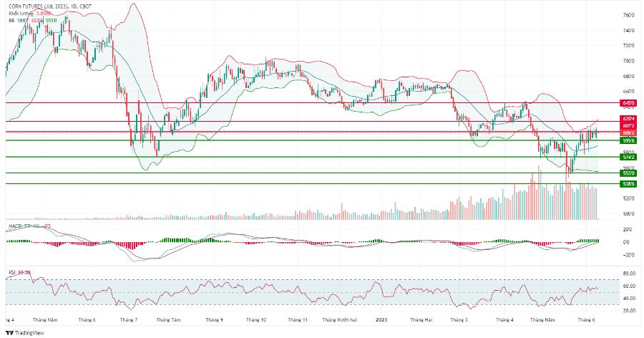Click the 6450 red resistance price label
Viewport: 644px width, 338px height.
(x=628, y=103)
